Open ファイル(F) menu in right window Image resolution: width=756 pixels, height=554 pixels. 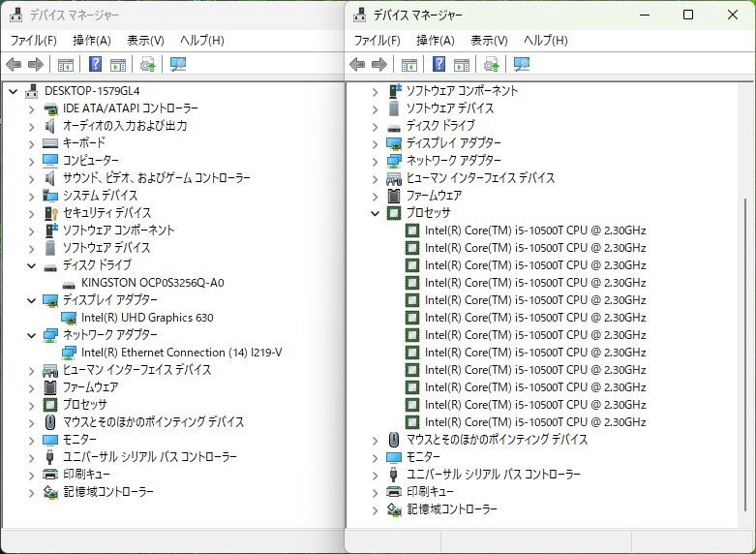point(378,40)
